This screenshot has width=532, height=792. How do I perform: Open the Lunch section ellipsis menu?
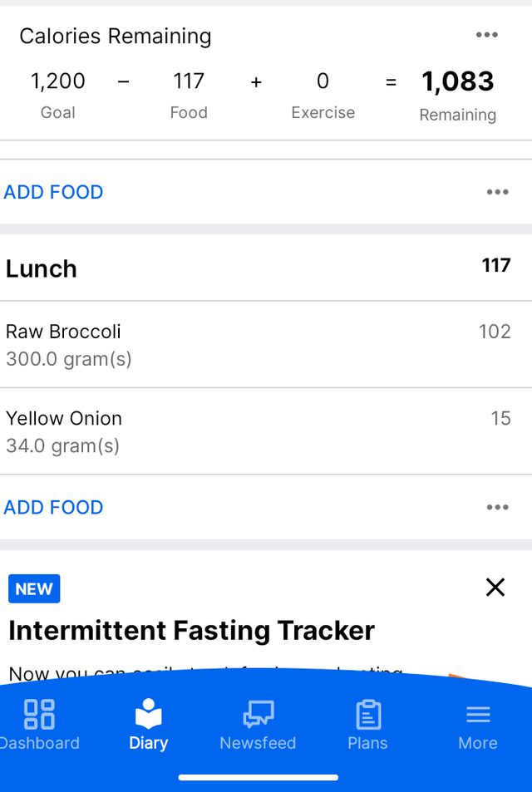tap(498, 507)
